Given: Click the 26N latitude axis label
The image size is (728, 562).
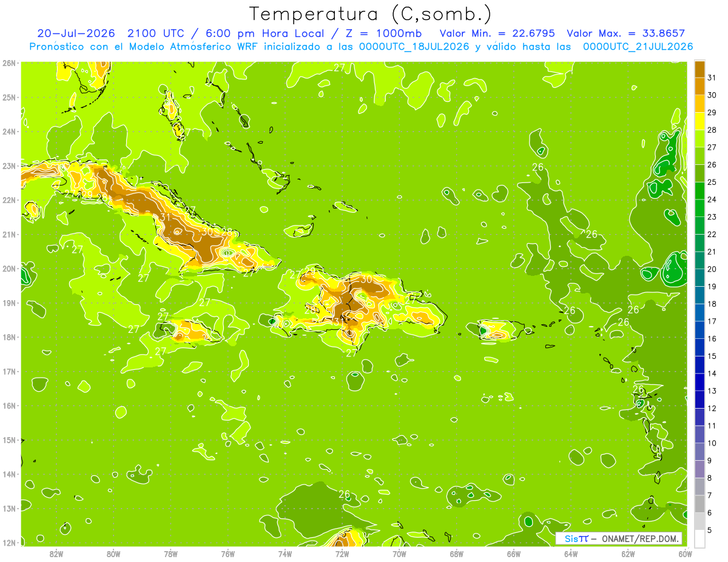Looking at the screenshot, I should 9,63.
